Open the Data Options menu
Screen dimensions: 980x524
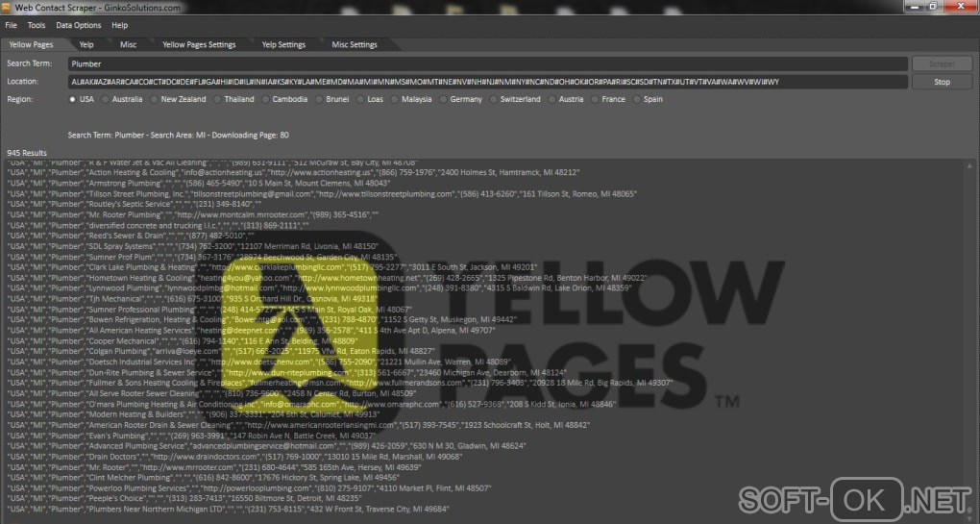point(78,25)
